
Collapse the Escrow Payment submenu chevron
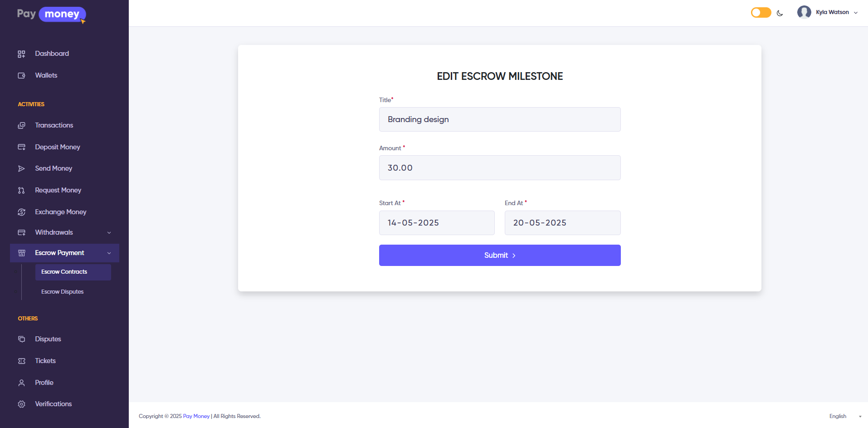[109, 253]
